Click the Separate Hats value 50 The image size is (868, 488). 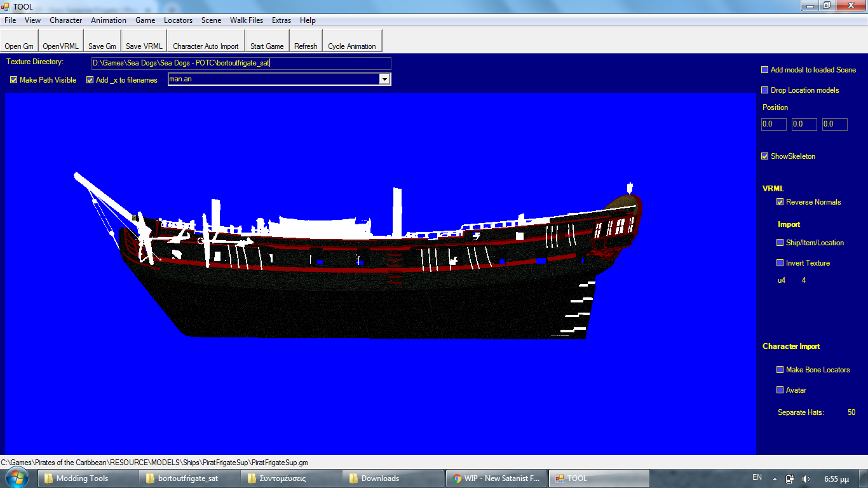[x=851, y=412]
